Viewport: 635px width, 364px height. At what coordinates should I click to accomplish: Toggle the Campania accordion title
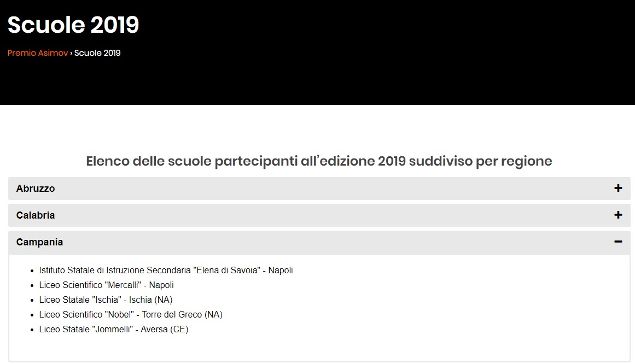coord(39,242)
